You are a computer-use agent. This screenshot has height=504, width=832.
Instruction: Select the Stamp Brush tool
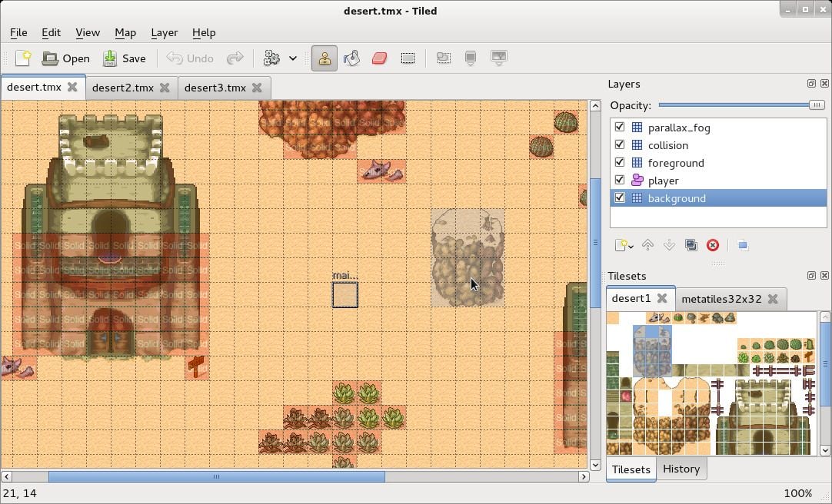(324, 58)
